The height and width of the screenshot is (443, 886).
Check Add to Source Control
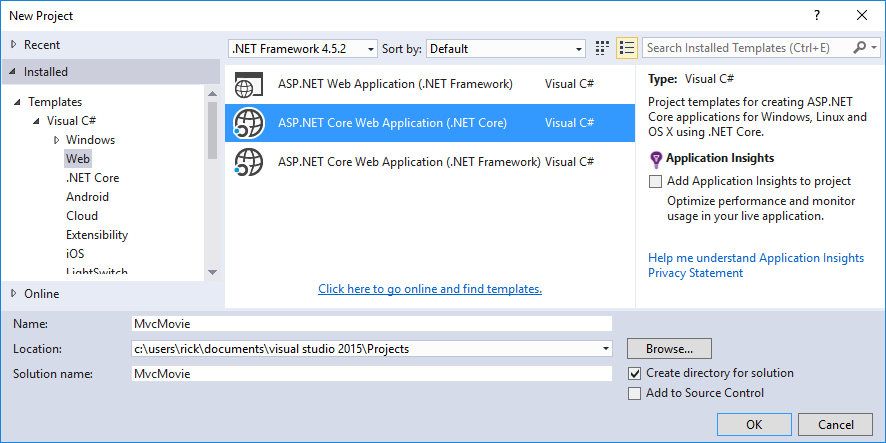pyautogui.click(x=634, y=394)
